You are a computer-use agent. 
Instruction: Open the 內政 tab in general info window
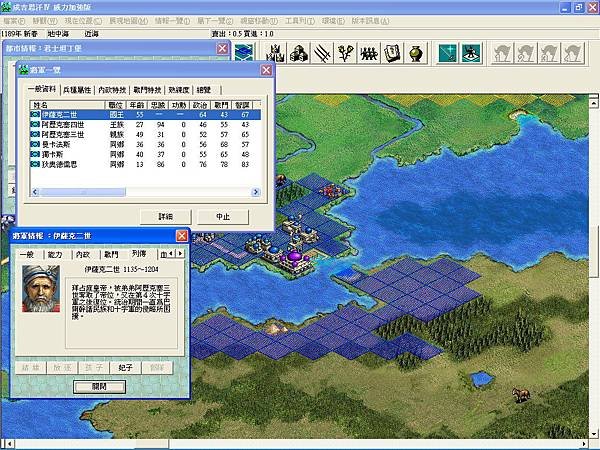[x=83, y=254]
